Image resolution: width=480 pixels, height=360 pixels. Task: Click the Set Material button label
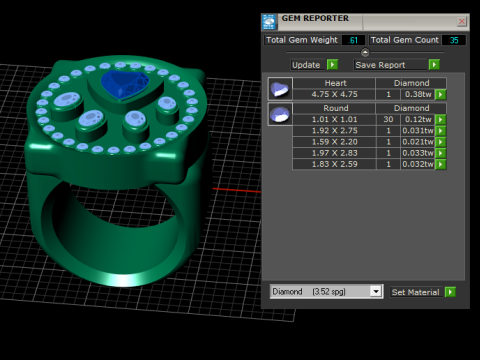(416, 292)
